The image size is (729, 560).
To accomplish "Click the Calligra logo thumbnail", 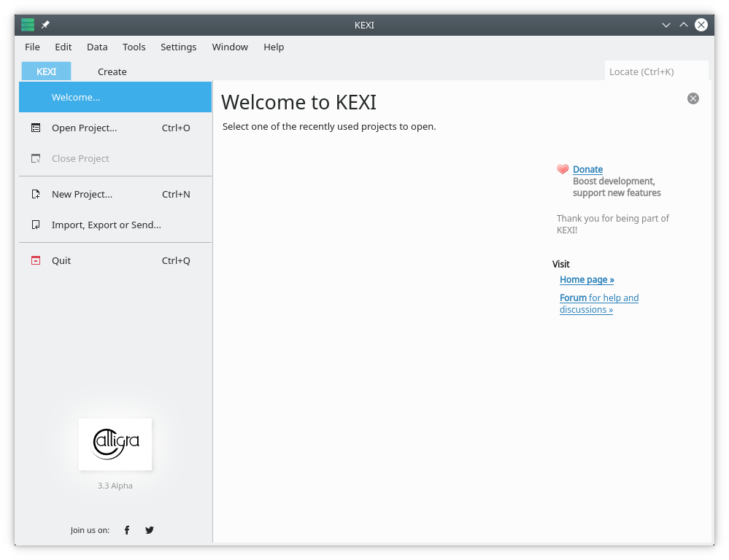I will (115, 444).
